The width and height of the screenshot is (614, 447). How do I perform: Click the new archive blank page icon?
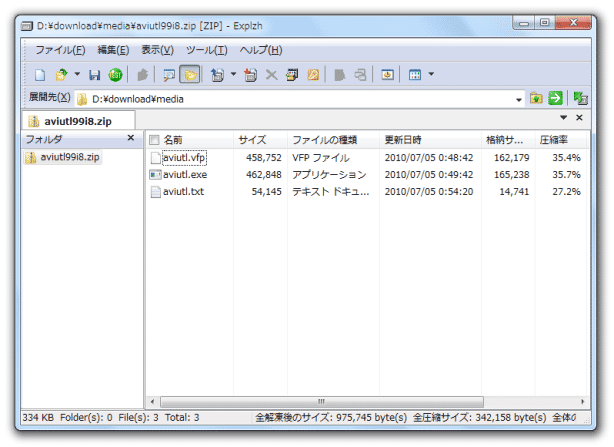point(40,74)
